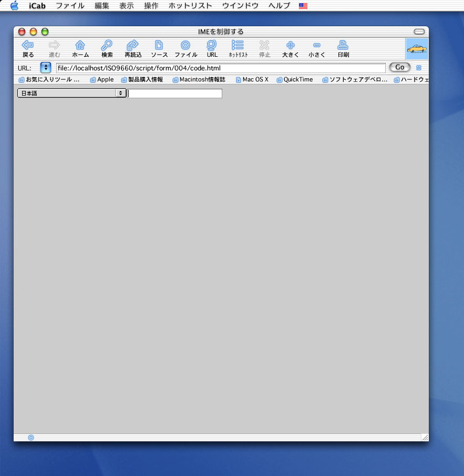This screenshot has height=476, width=464.
Task: Open the 表示 menu
Action: 126,6
